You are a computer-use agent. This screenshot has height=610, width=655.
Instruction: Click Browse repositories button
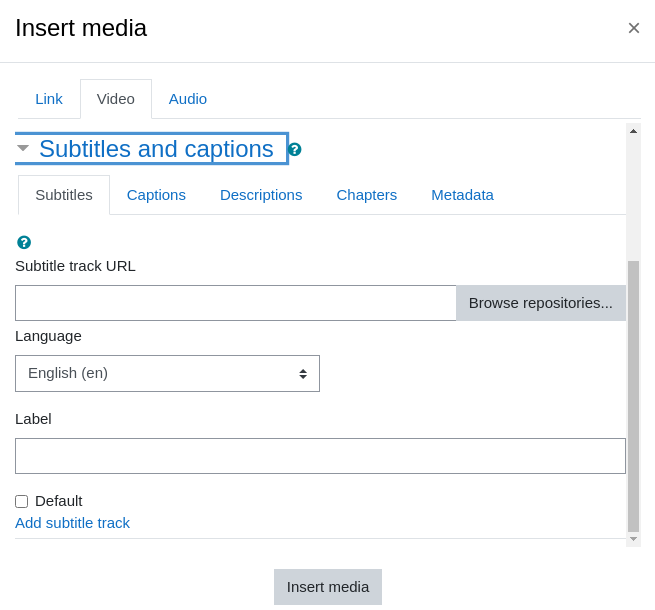[x=541, y=303]
